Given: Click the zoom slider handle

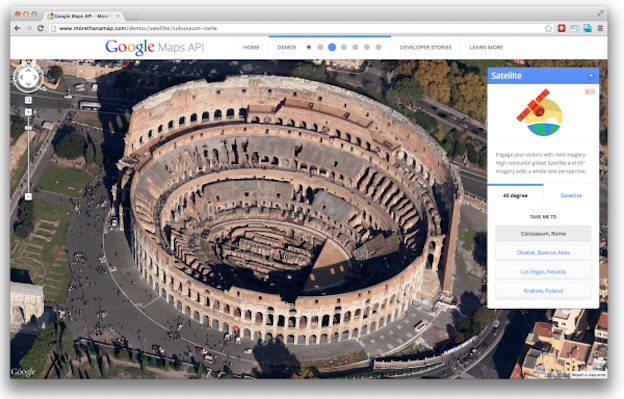Looking at the screenshot, I should (x=28, y=128).
